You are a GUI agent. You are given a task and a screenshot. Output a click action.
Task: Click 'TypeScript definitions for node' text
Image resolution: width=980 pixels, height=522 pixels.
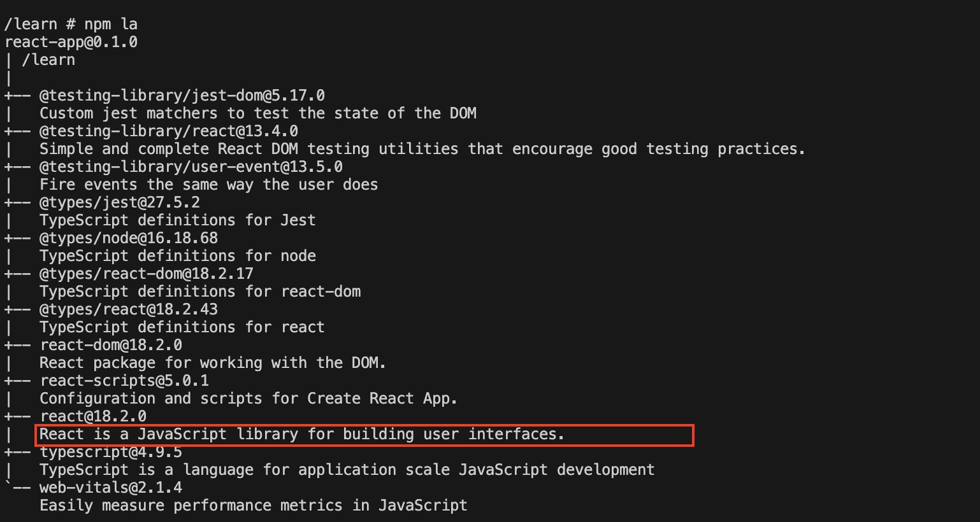pos(178,256)
